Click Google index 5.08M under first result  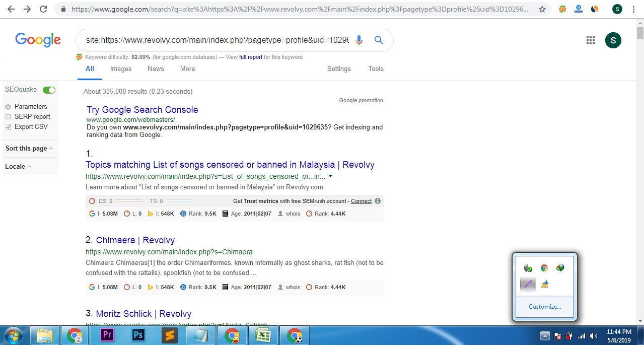pyautogui.click(x=103, y=214)
